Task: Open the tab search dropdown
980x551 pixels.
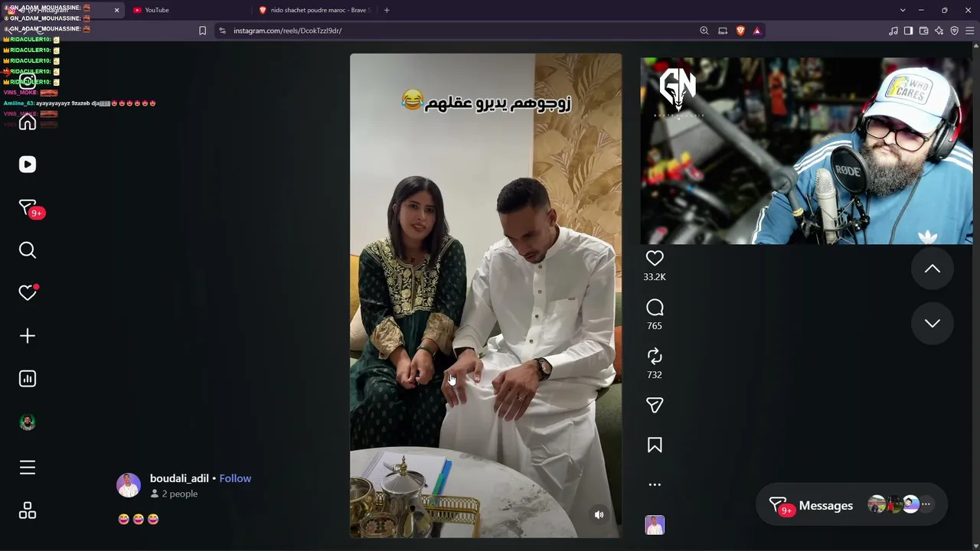Action: point(903,10)
